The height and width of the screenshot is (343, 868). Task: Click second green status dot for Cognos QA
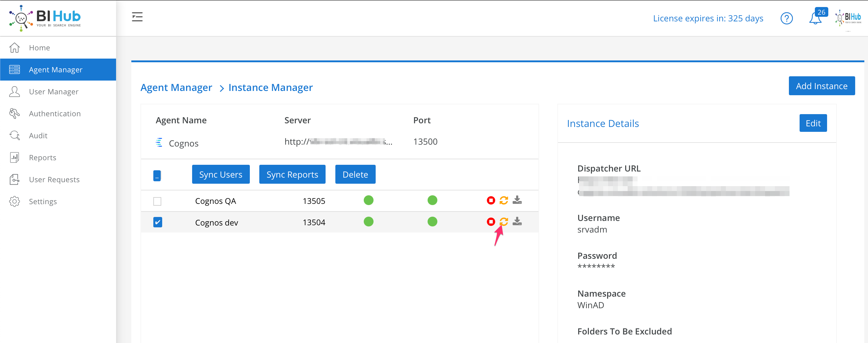click(x=432, y=200)
